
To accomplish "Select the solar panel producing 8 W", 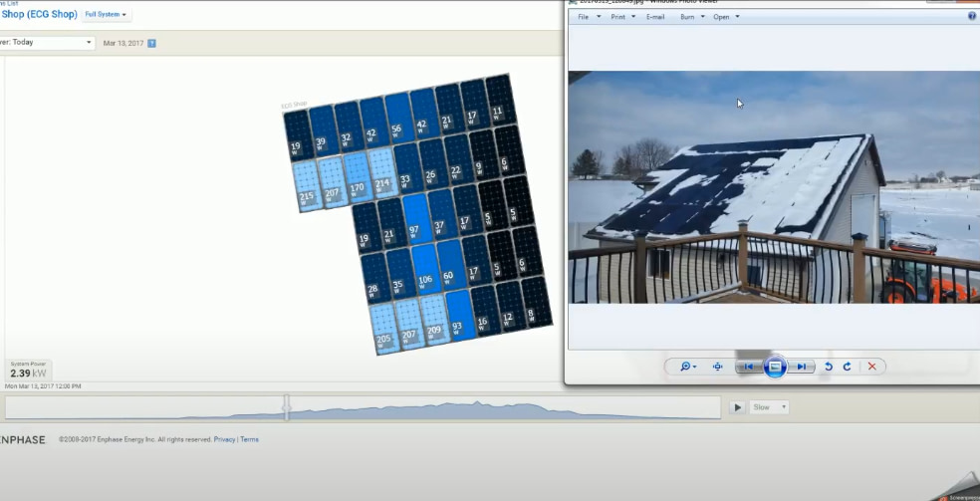I will (535, 303).
